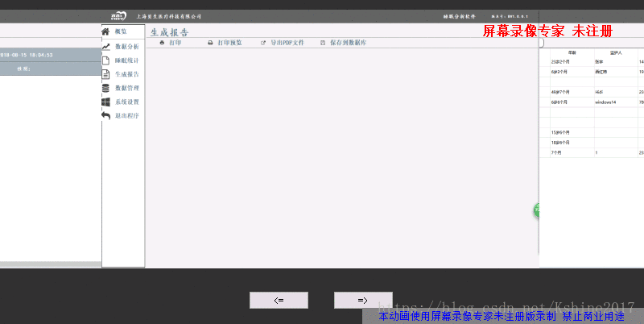
Task: Click the 睡眠分析软件 title text
Action: click(459, 16)
